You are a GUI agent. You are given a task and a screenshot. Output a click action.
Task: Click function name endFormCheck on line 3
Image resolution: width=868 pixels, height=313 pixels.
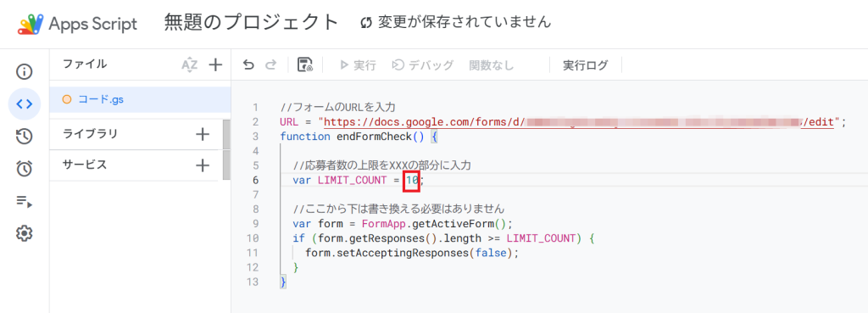coord(374,137)
